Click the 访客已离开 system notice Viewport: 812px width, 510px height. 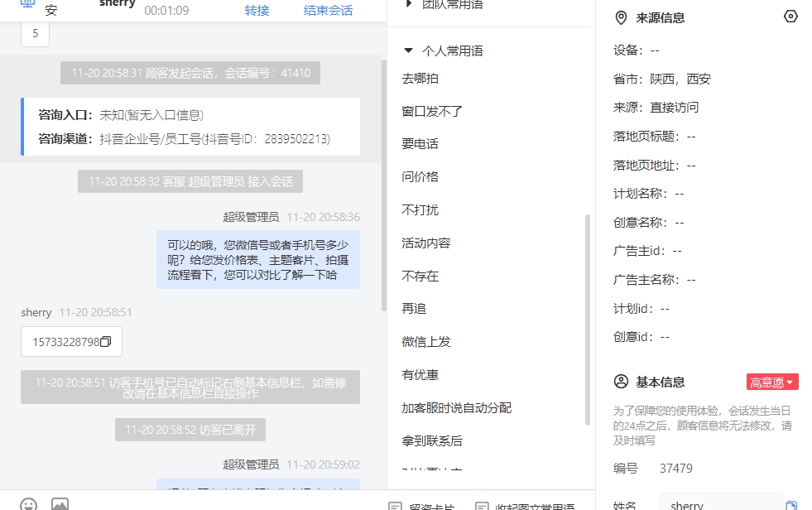190,430
